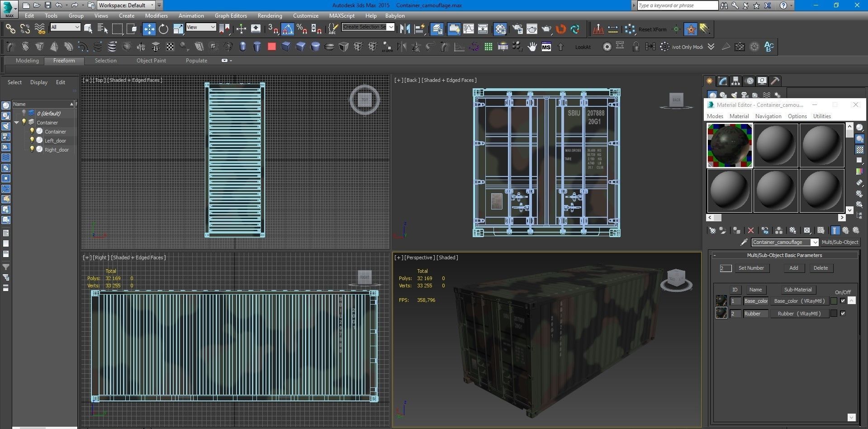The image size is (868, 429).
Task: Select the camouflage material sample sphere
Action: coord(730,146)
